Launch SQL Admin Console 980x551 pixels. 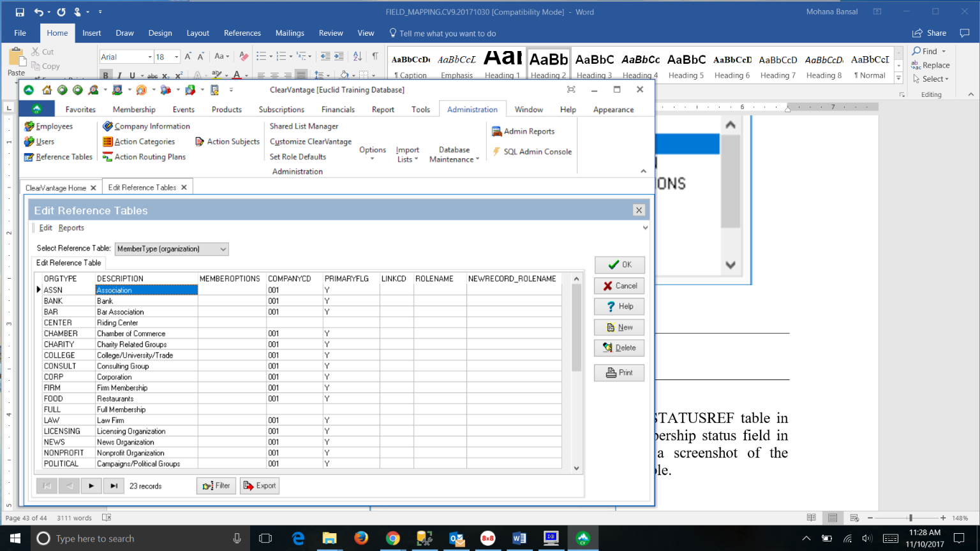[x=531, y=152]
